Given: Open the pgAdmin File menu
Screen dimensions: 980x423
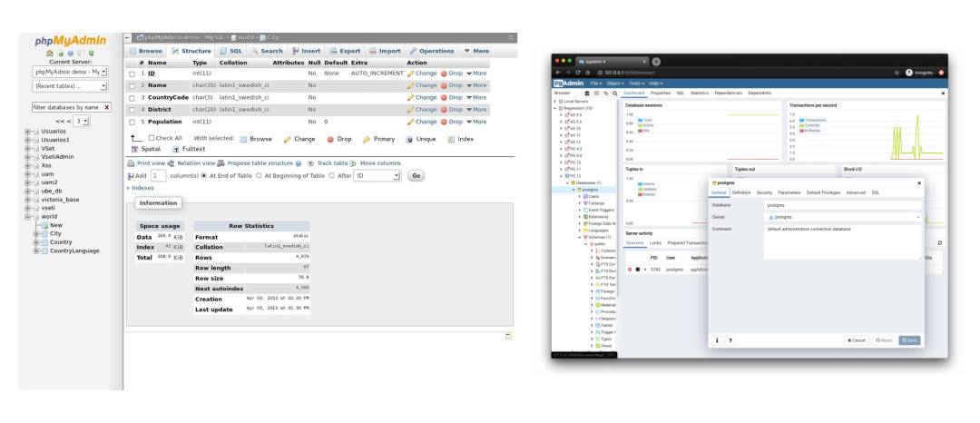Looking at the screenshot, I should 595,84.
